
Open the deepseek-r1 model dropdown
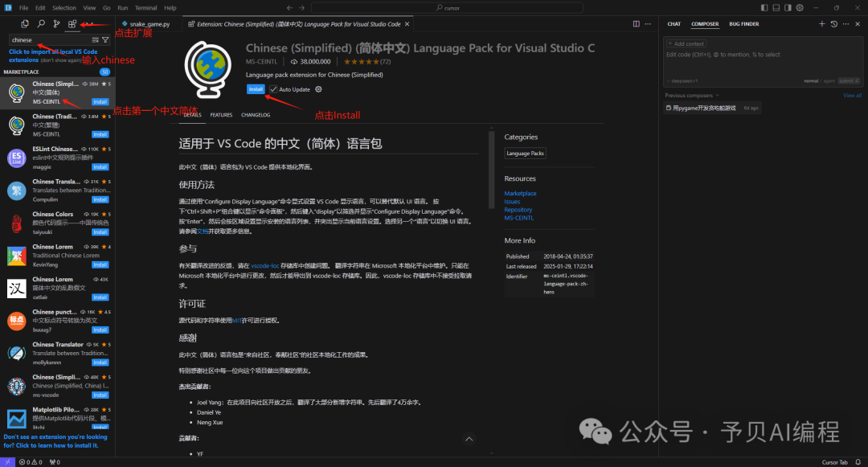coord(682,81)
